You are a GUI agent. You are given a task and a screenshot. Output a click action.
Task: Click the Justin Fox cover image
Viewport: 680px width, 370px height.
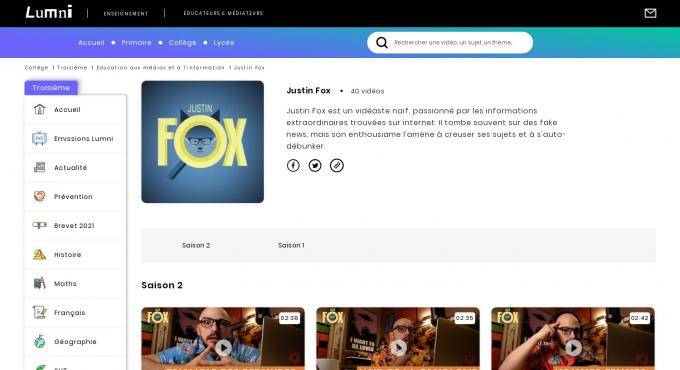coord(203,142)
